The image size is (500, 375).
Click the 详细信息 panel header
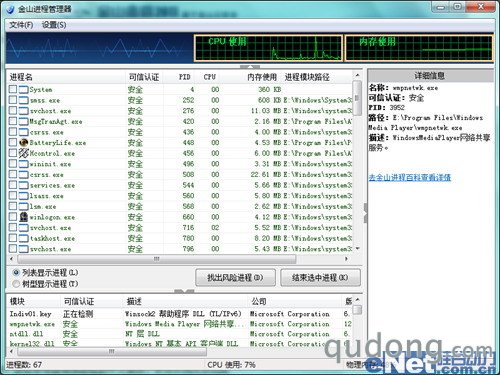[430, 76]
